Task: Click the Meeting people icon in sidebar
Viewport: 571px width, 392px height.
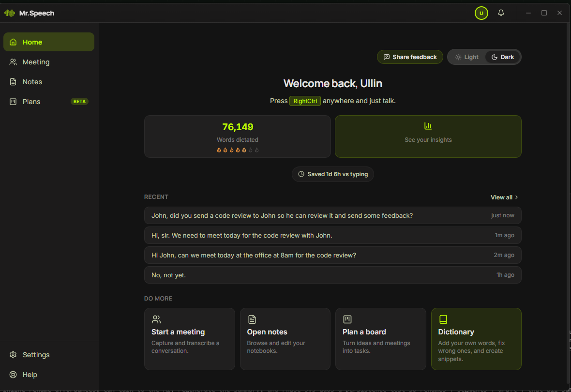Action: click(13, 62)
